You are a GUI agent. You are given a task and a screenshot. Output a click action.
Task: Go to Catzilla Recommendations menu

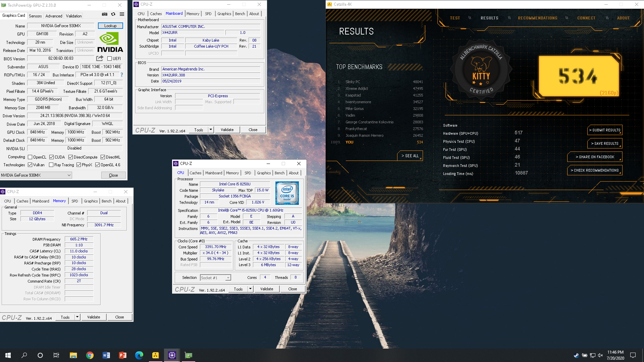(x=537, y=18)
